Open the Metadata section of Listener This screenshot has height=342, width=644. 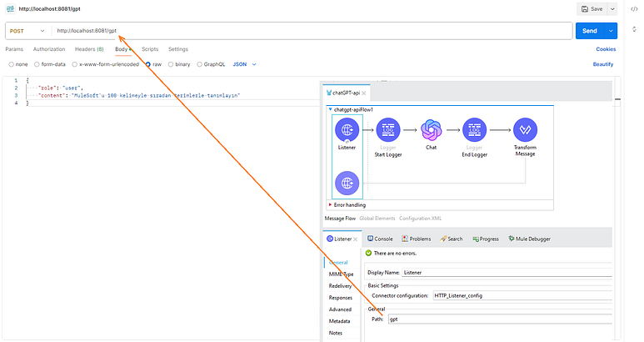pos(339,321)
